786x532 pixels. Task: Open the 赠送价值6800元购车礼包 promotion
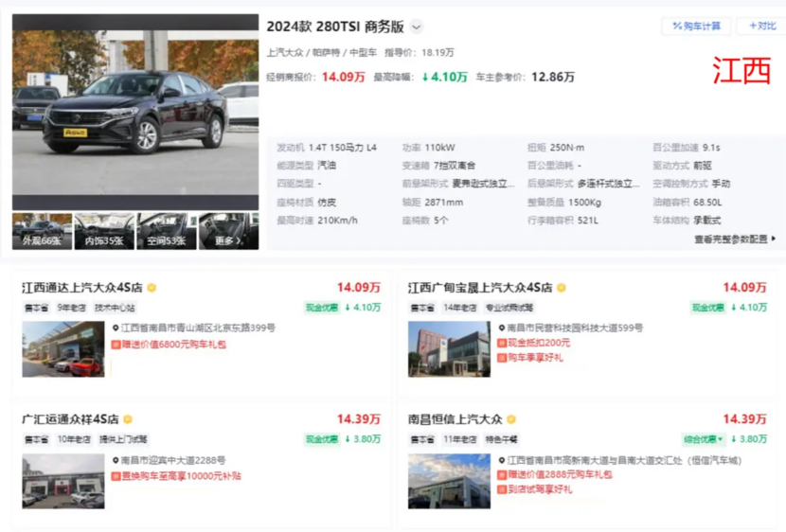174,345
